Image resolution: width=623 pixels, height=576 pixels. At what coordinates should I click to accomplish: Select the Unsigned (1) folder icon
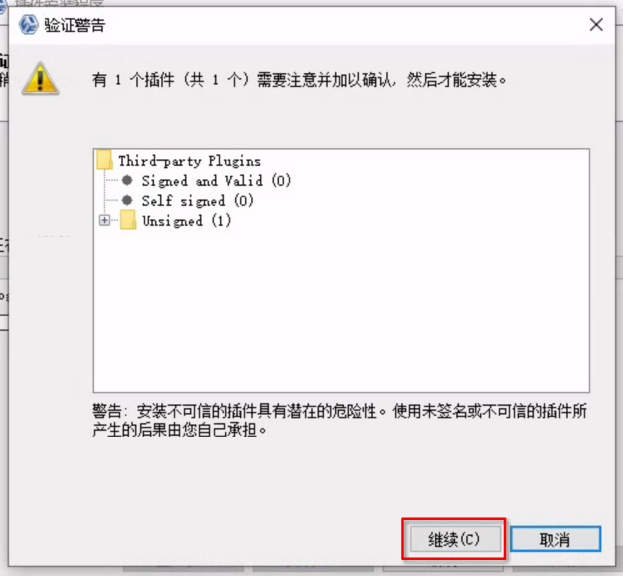128,220
